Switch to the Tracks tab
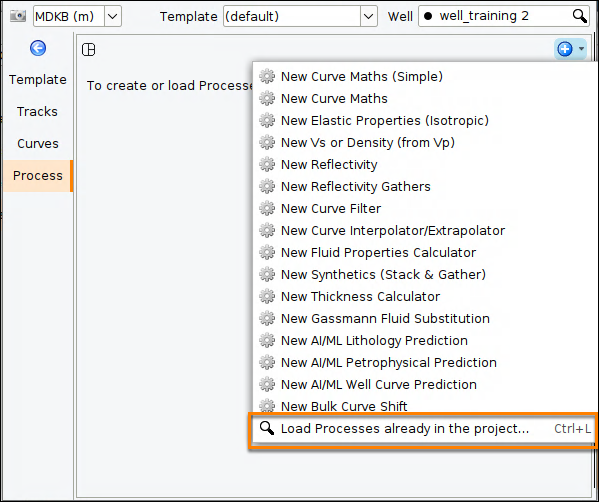The image size is (599, 502). (x=37, y=112)
